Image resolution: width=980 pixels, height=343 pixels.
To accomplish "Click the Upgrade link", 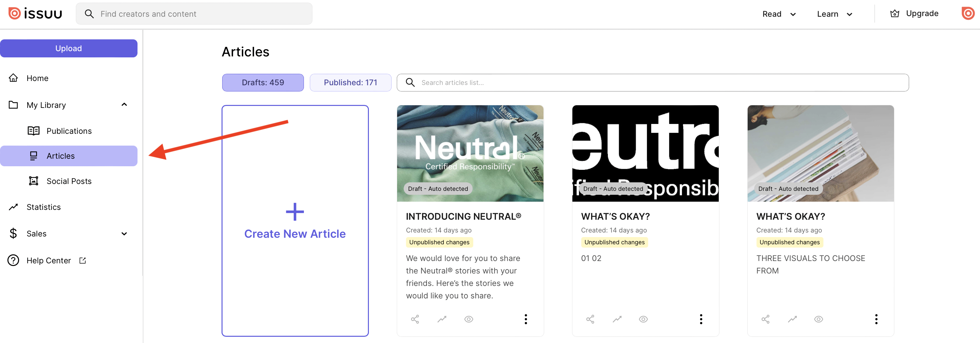I will pos(922,14).
